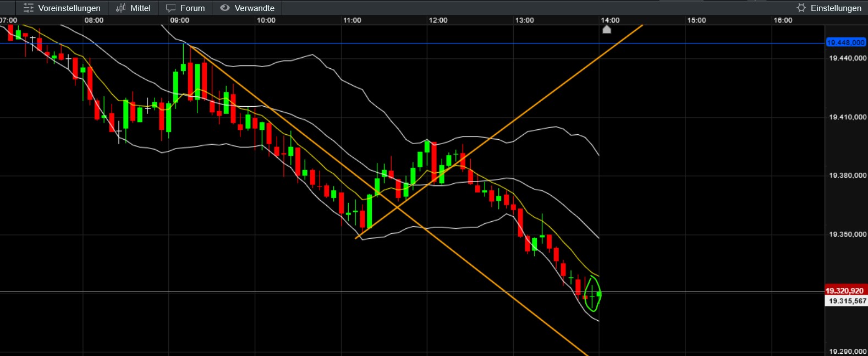Click the 09:00 time axis label
Viewport: 868px width, 356px height.
coord(179,20)
